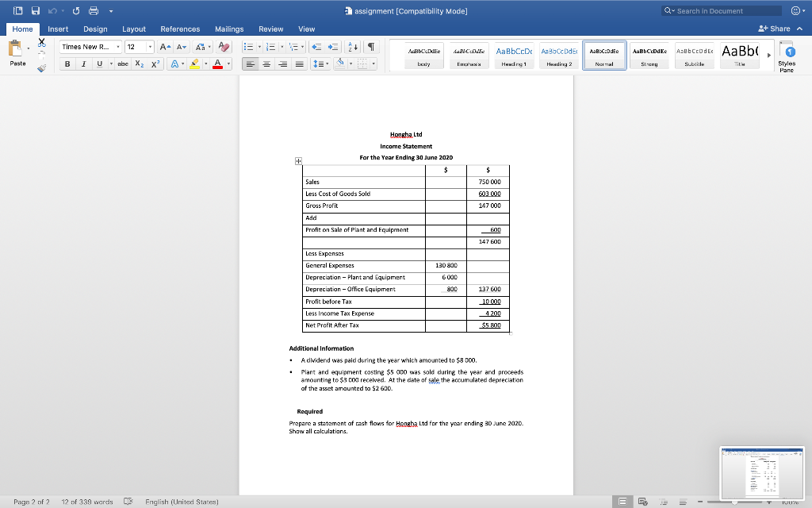Screen dimensions: 812x508
Task: Open the Design tab
Action: (95, 29)
